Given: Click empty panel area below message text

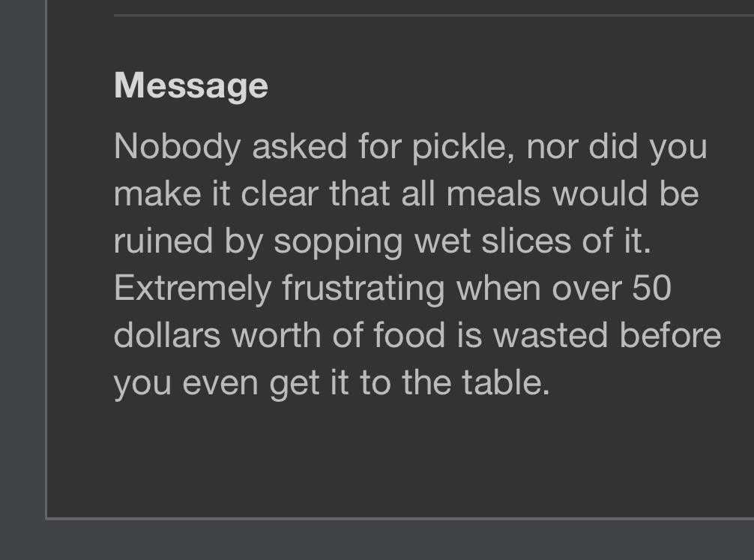Looking at the screenshot, I should click(x=399, y=457).
